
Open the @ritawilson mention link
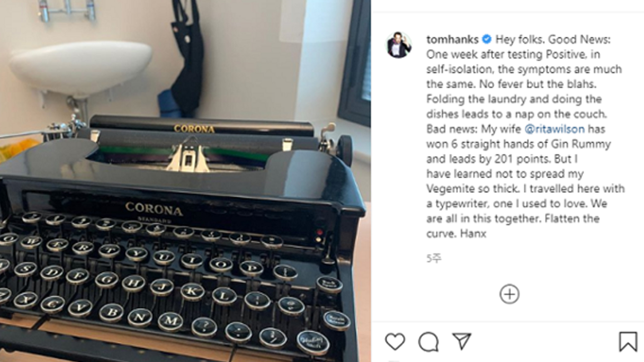click(554, 129)
